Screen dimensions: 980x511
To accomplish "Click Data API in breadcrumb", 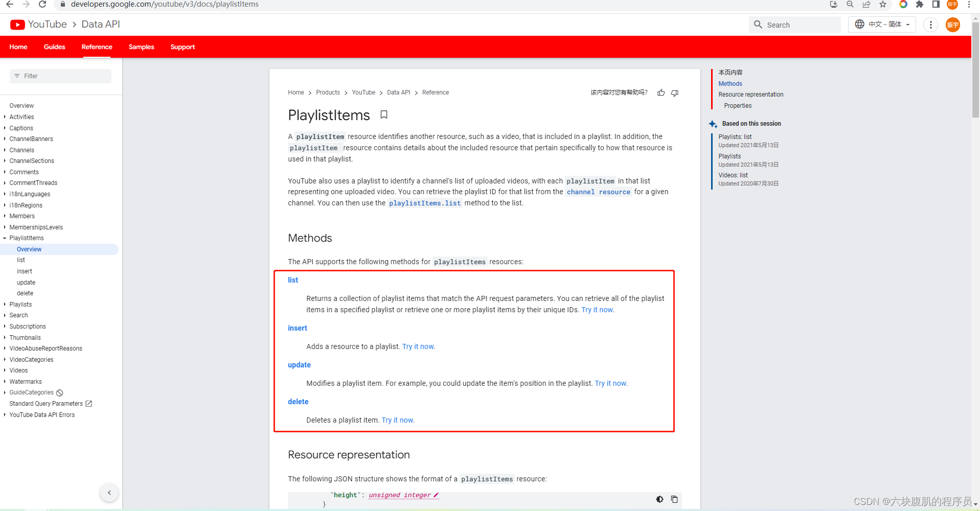I will 398,92.
